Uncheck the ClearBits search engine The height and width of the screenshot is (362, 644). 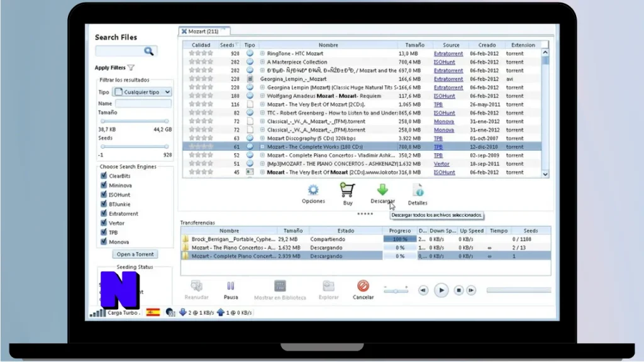tap(104, 176)
